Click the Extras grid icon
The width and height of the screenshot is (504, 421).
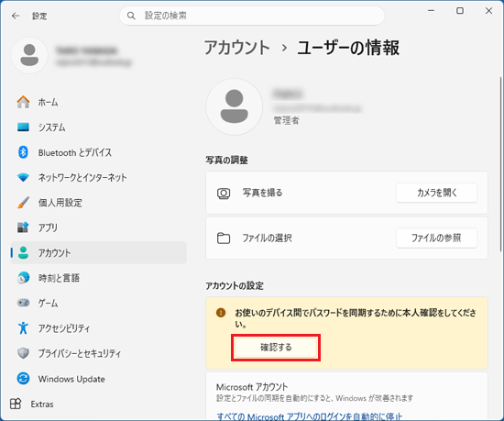[16, 404]
